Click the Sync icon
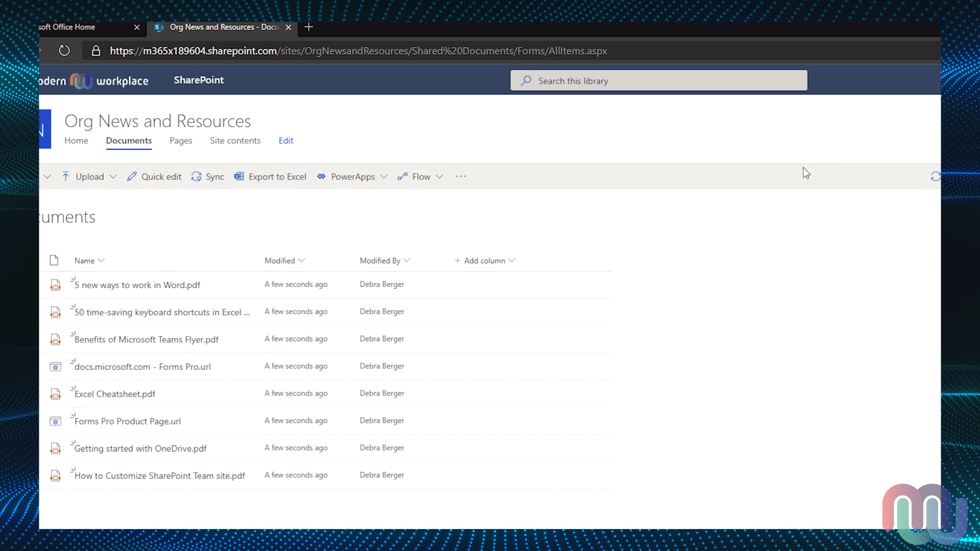The image size is (980, 551). pos(196,177)
